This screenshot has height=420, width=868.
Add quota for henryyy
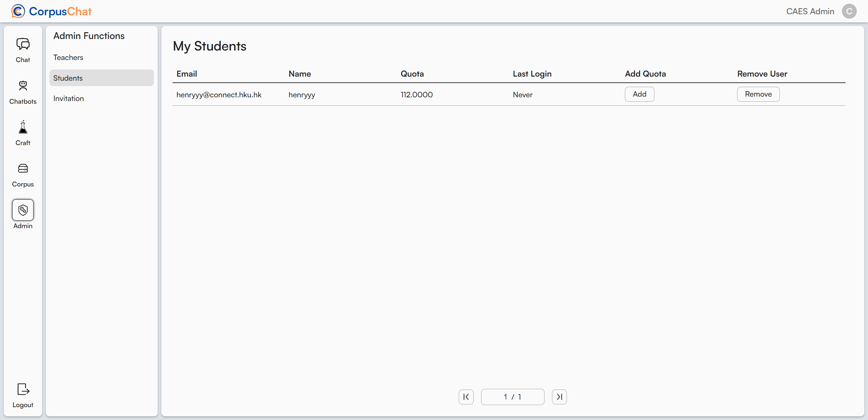pyautogui.click(x=639, y=94)
